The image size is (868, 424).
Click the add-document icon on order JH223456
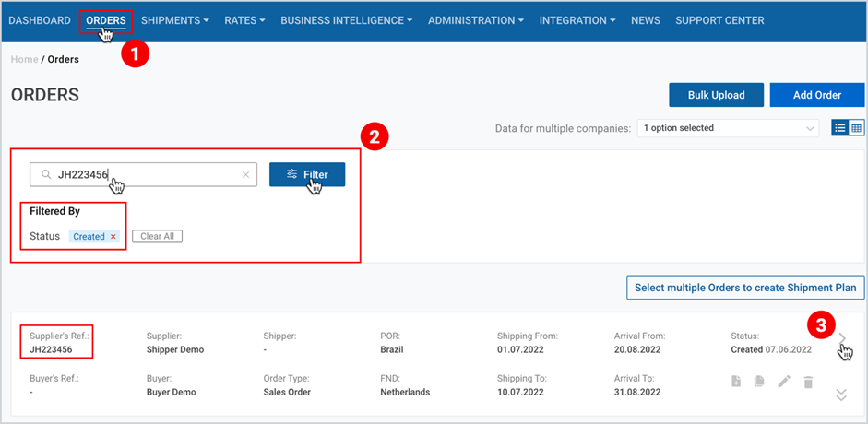(736, 381)
